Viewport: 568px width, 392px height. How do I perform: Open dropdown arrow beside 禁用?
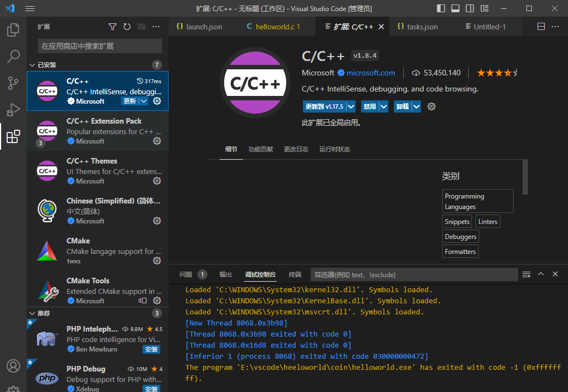coord(384,106)
